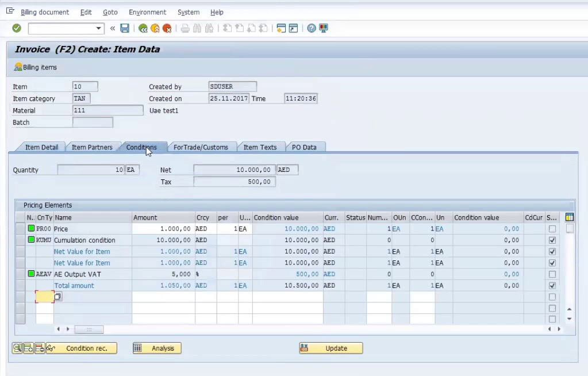The height and width of the screenshot is (376, 588).
Task: Click the Billing items button
Action: (36, 67)
